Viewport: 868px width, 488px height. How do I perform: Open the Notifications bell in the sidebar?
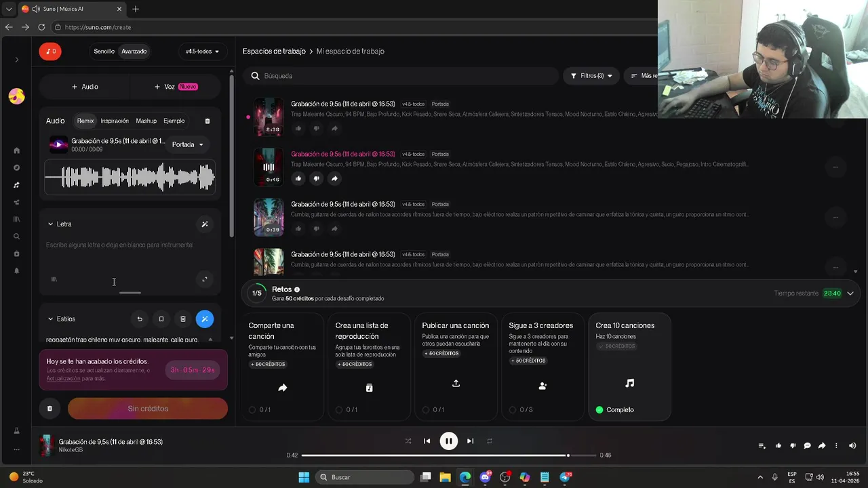[x=17, y=270]
